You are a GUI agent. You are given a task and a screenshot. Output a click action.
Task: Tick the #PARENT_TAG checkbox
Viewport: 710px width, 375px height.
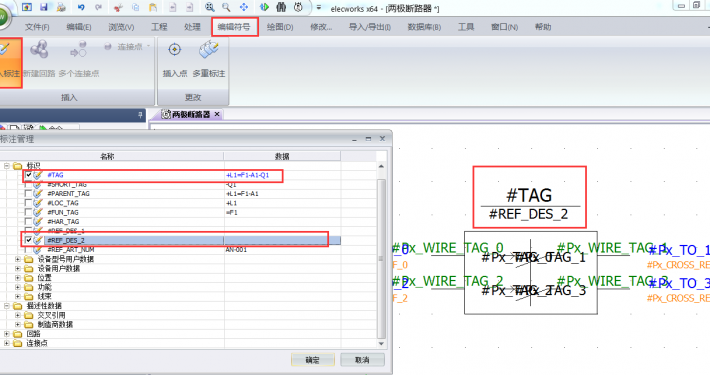coord(29,193)
